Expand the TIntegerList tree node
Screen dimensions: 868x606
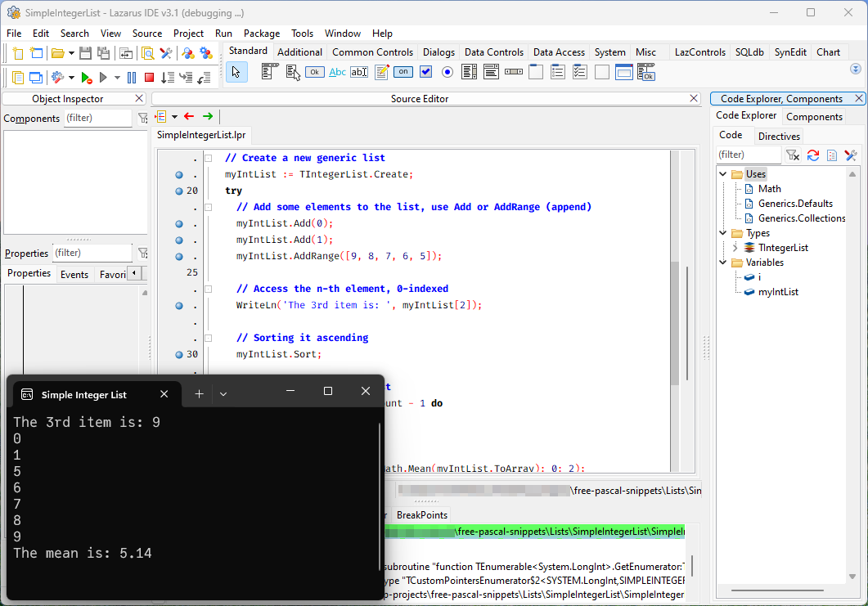coord(735,248)
